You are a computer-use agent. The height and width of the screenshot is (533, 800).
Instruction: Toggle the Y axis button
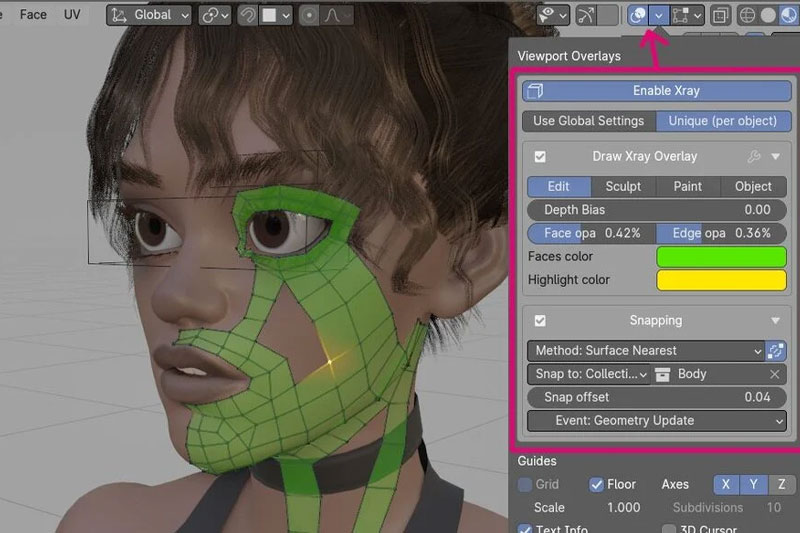click(x=754, y=485)
